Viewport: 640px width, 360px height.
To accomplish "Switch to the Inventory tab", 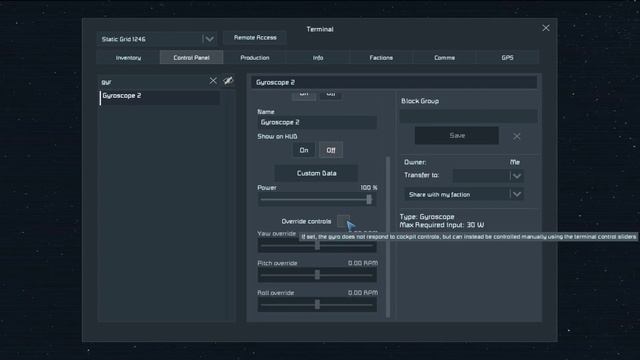I will [x=128, y=58].
